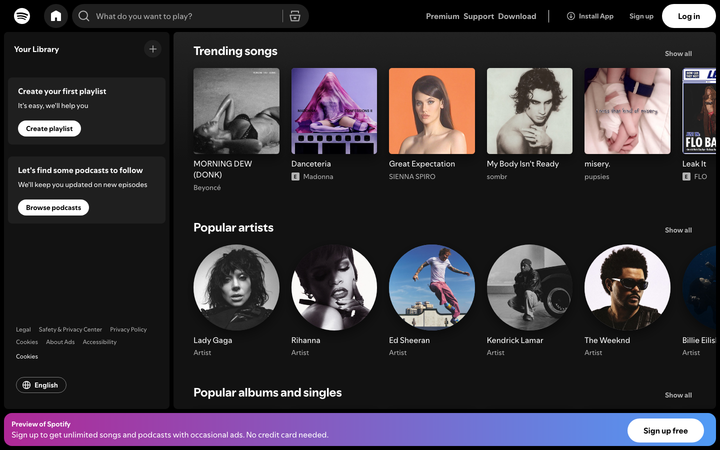Go to Home via house icon
Screen dimensions: 720x450
56,16
